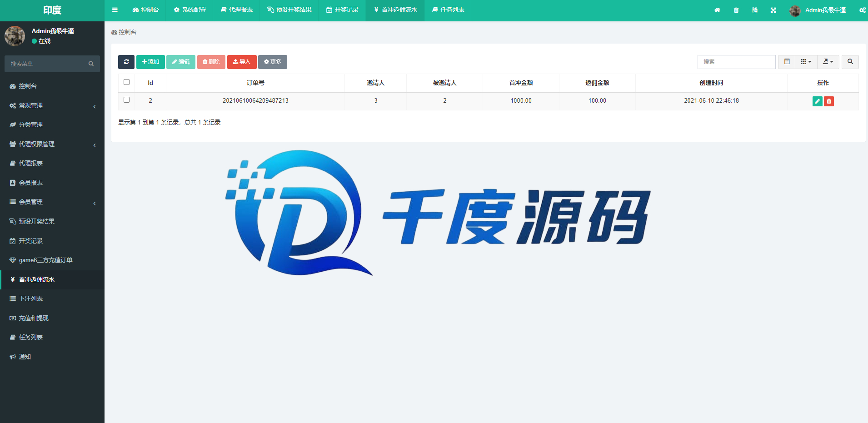Expand 会员管理 sidebar submenu arrow
Viewport: 868px width, 423px height.
click(x=95, y=203)
